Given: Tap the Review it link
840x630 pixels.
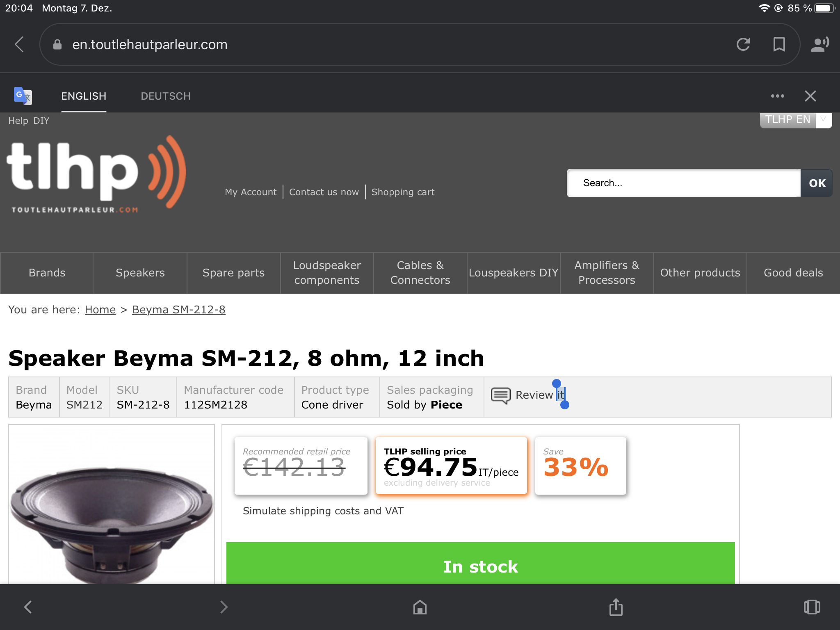Looking at the screenshot, I should pos(540,395).
